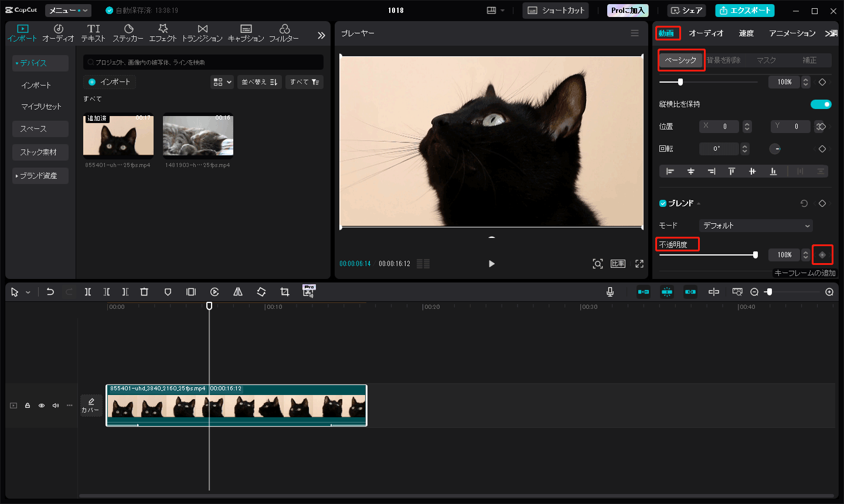844x504 pixels.
Task: Switch to 速度 tab
Action: [x=746, y=33]
